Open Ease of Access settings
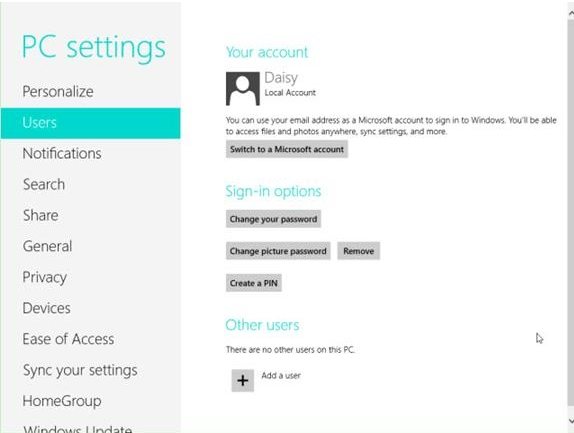The image size is (574, 433). [x=68, y=339]
